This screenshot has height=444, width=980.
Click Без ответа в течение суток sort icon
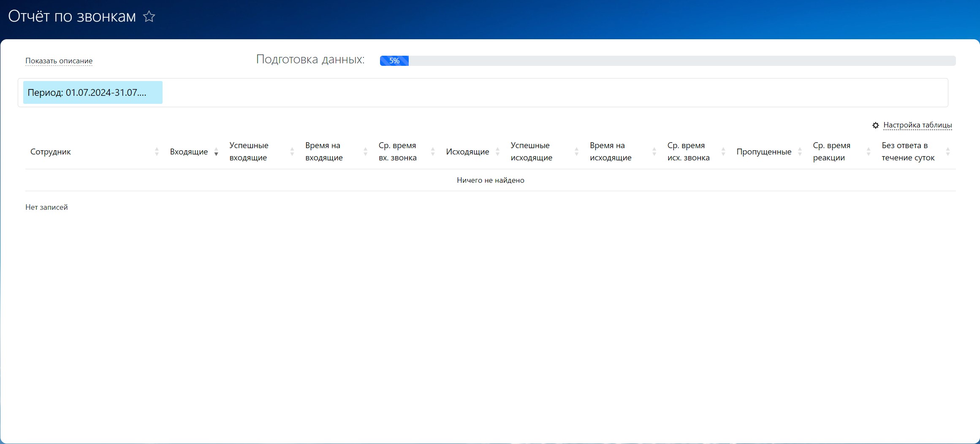pos(948,152)
